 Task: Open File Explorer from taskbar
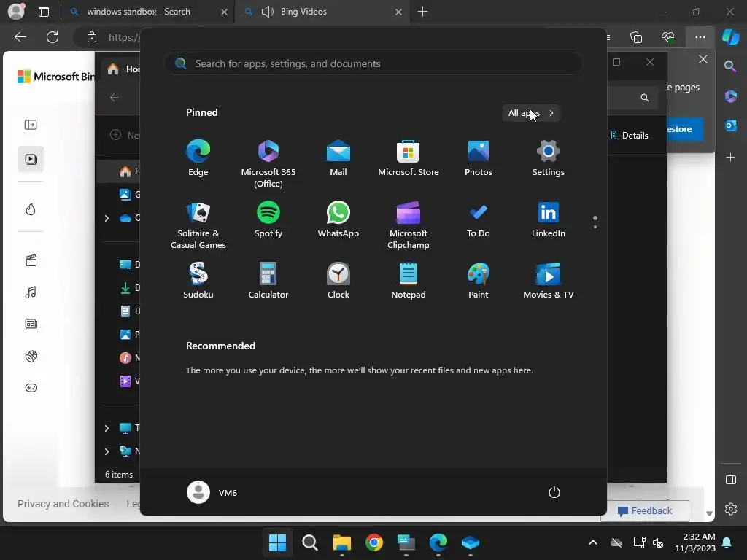click(x=341, y=542)
